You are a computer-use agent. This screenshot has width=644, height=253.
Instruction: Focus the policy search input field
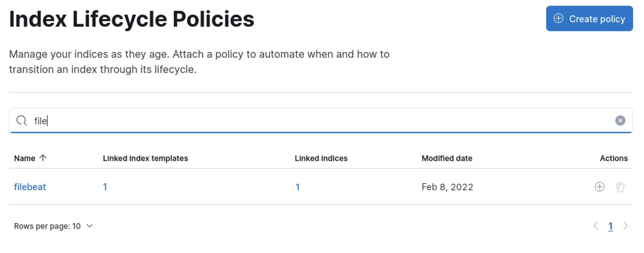317,120
